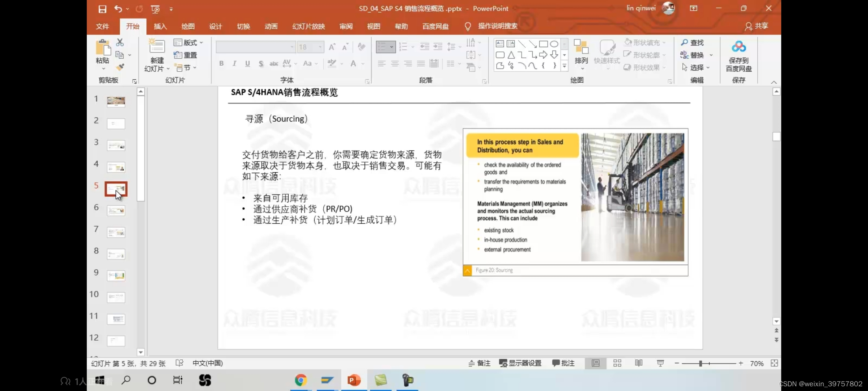Collapse the ribbon with chevron arrow
Image resolution: width=868 pixels, height=391 pixels.
click(x=774, y=82)
